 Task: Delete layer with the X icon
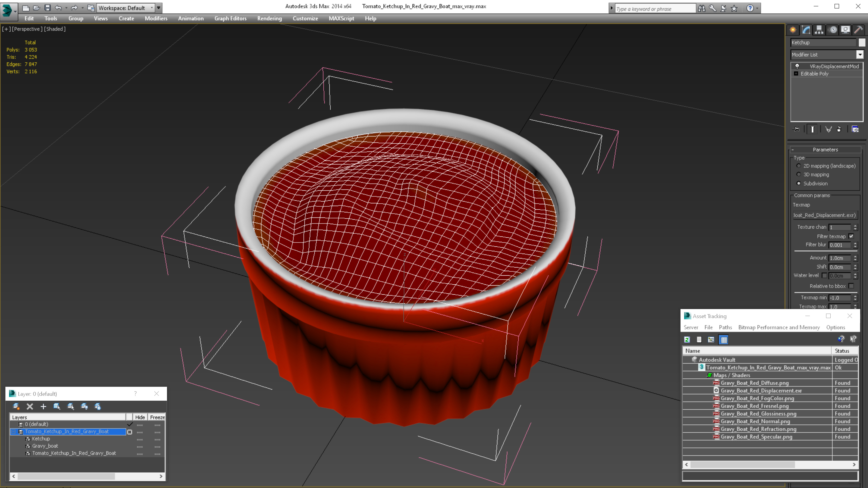click(30, 406)
